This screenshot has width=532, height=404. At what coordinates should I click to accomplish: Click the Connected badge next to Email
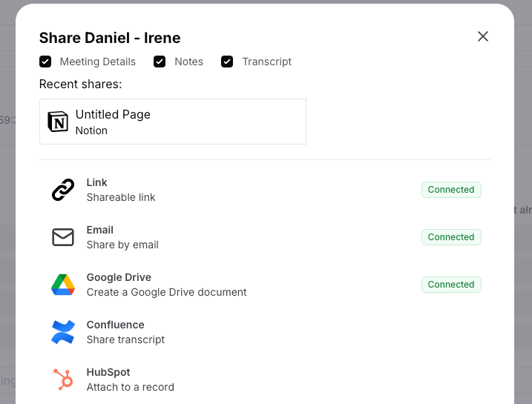coord(451,237)
